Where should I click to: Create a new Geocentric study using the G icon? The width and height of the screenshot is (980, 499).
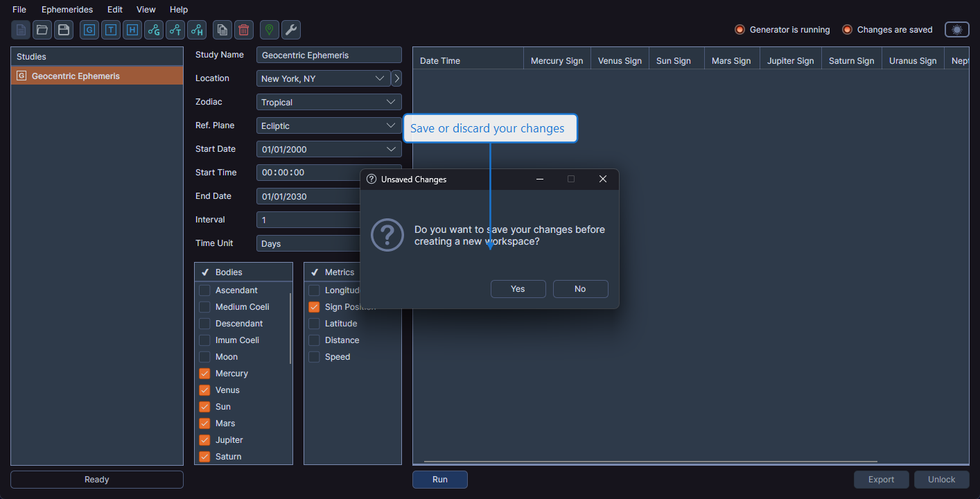click(89, 30)
